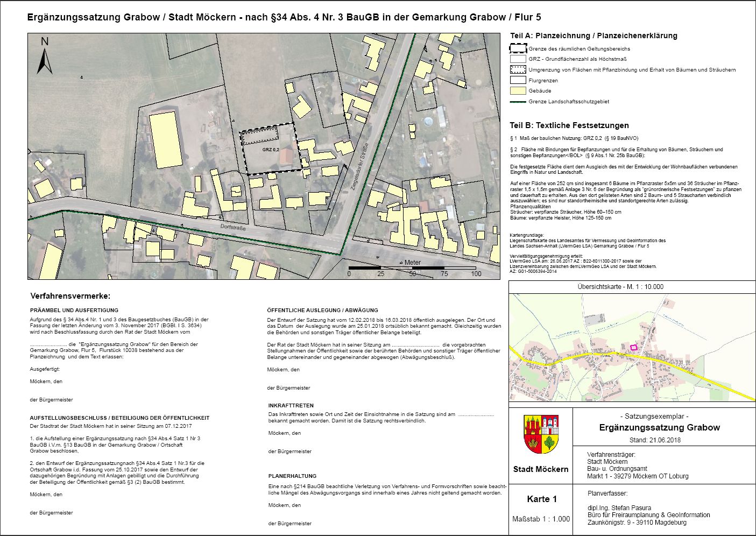This screenshot has width=756, height=536.
Task: Click the Stadt Möckern coat of arms
Action: click(x=541, y=434)
